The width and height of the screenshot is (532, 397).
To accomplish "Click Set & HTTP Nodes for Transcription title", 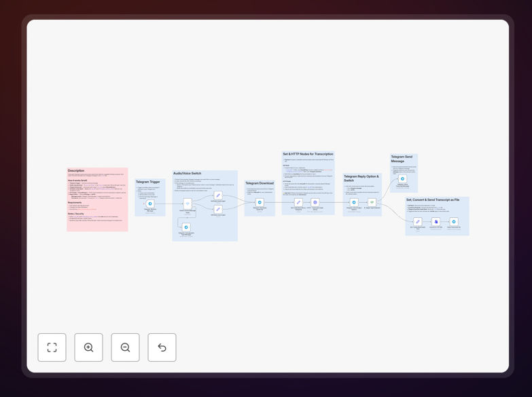I will coord(308,154).
